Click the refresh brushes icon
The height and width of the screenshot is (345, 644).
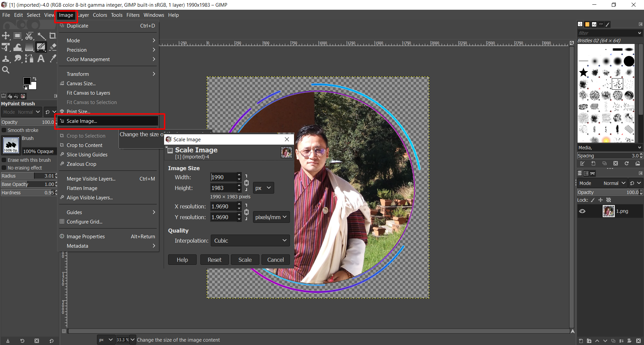point(627,163)
